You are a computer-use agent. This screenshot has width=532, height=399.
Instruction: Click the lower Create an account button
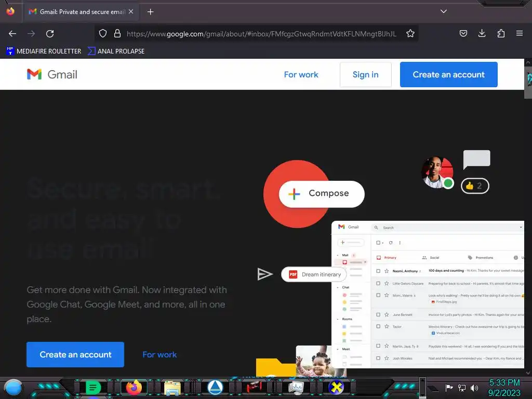[75, 354]
